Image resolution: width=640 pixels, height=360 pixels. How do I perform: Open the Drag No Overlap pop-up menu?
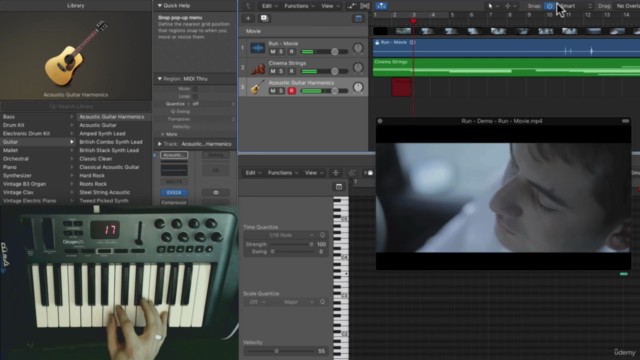pos(627,6)
